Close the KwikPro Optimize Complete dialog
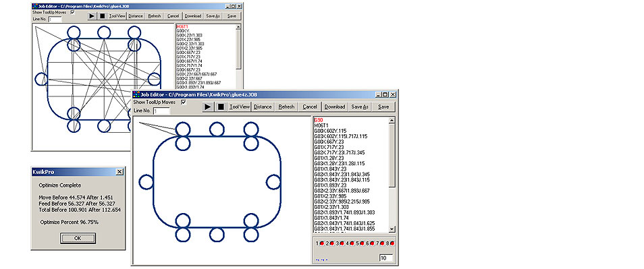Image resolution: width=644 pixels, height=269 pixels. pos(119,172)
